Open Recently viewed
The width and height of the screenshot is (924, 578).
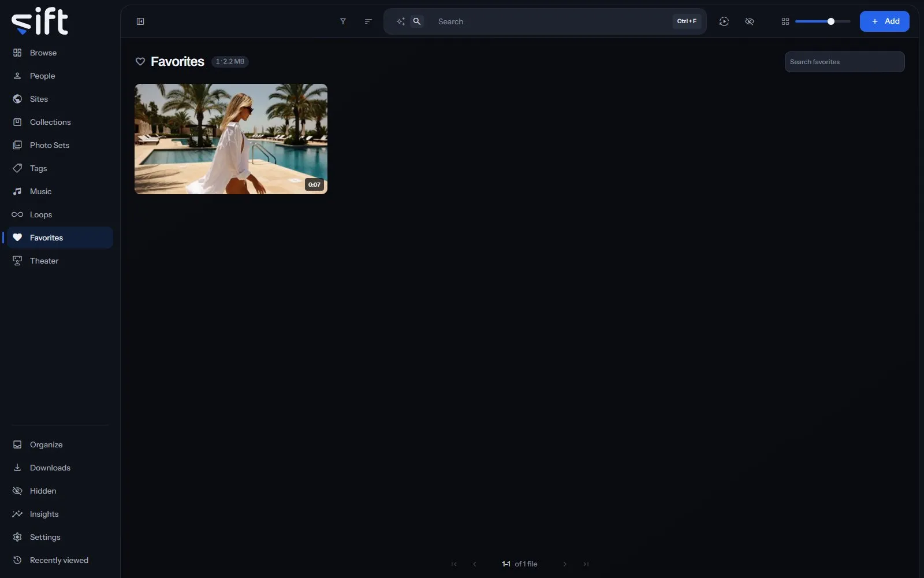point(60,560)
